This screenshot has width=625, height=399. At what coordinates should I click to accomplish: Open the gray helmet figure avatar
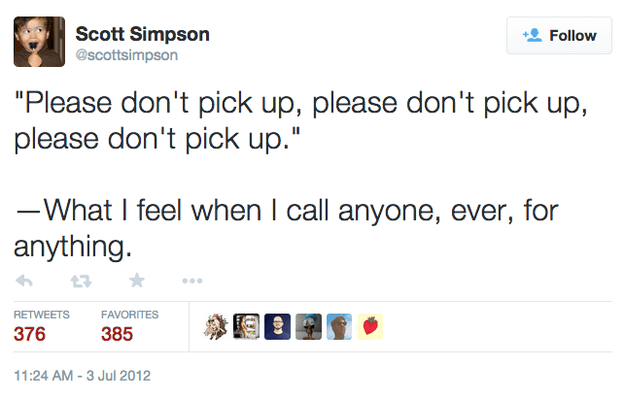pyautogui.click(x=309, y=327)
